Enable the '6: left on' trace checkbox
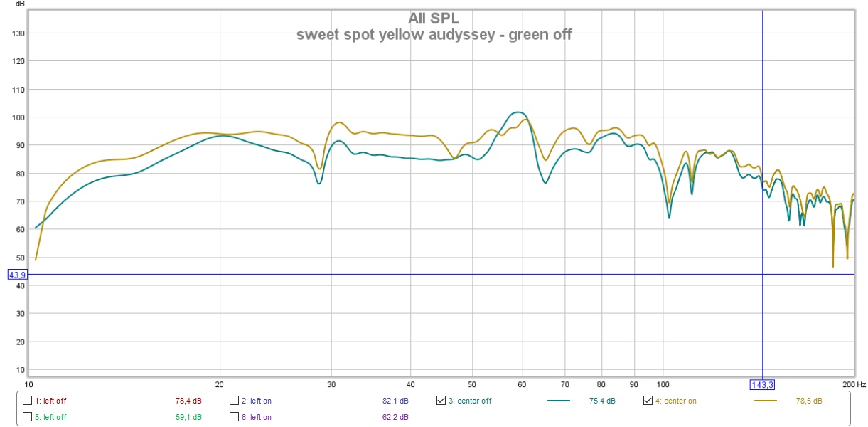The width and height of the screenshot is (868, 427). (x=235, y=417)
